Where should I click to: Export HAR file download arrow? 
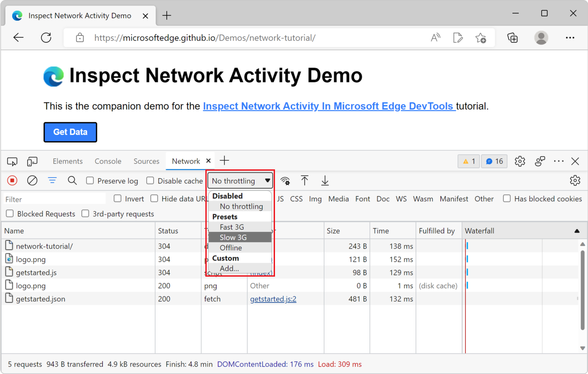pyautogui.click(x=325, y=181)
